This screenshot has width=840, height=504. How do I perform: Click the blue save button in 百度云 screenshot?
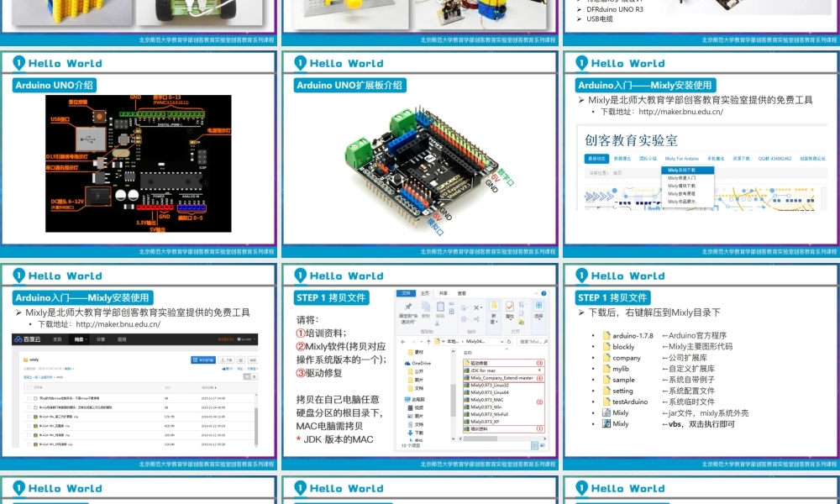(x=203, y=360)
